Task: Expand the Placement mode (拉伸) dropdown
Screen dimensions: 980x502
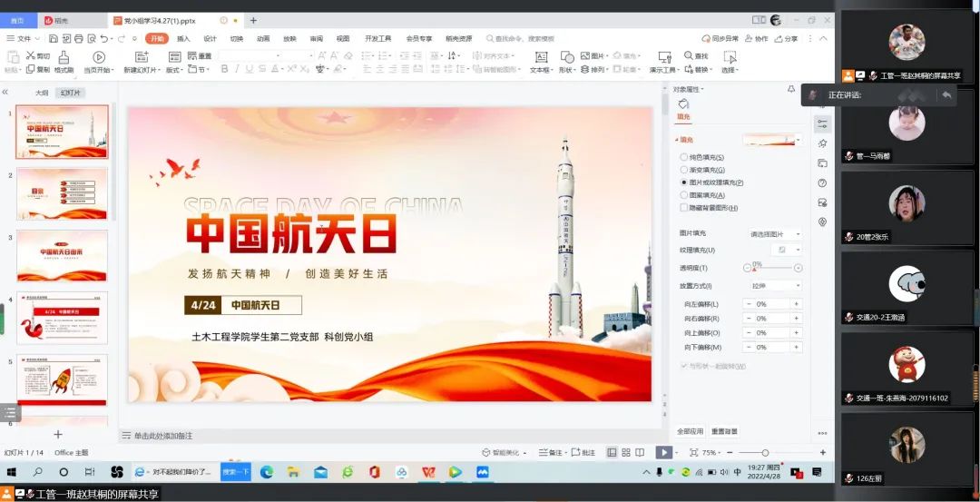Action: click(x=774, y=286)
